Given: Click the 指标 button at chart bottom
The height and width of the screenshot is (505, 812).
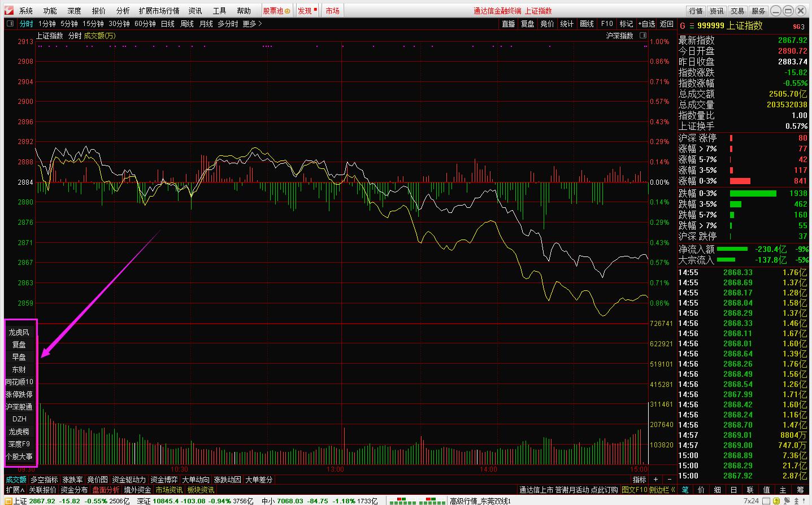Looking at the screenshot, I should coord(639,480).
